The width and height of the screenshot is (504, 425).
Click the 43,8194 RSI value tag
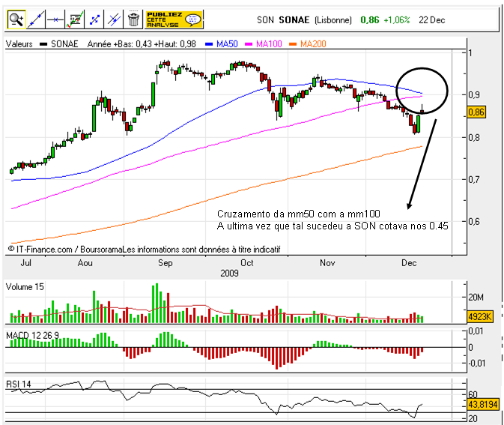coord(483,404)
